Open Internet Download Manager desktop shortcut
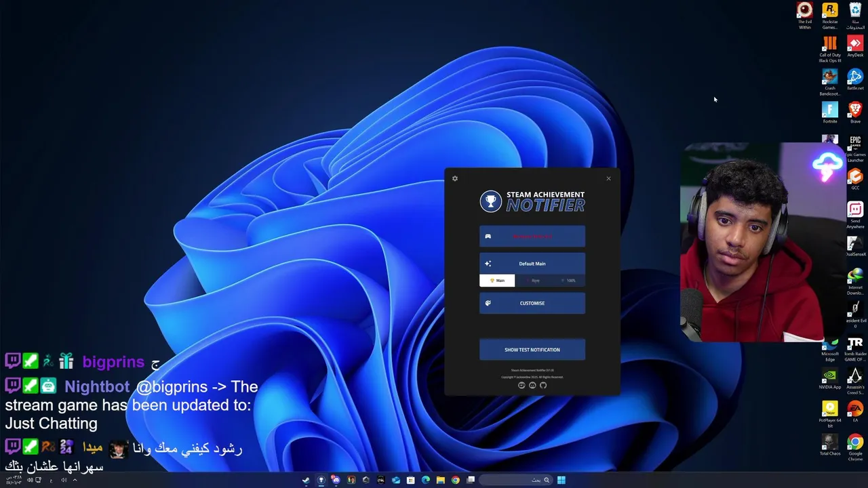This screenshot has width=868, height=488. point(855,282)
